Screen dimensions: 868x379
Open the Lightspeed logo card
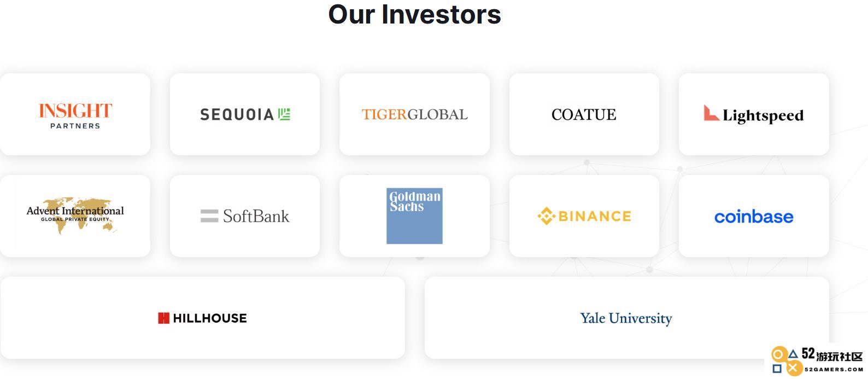754,114
